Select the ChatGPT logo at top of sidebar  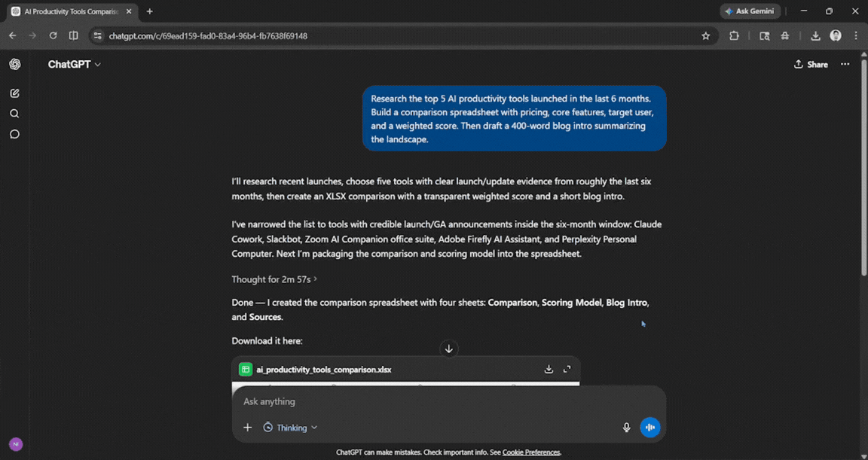pos(14,64)
